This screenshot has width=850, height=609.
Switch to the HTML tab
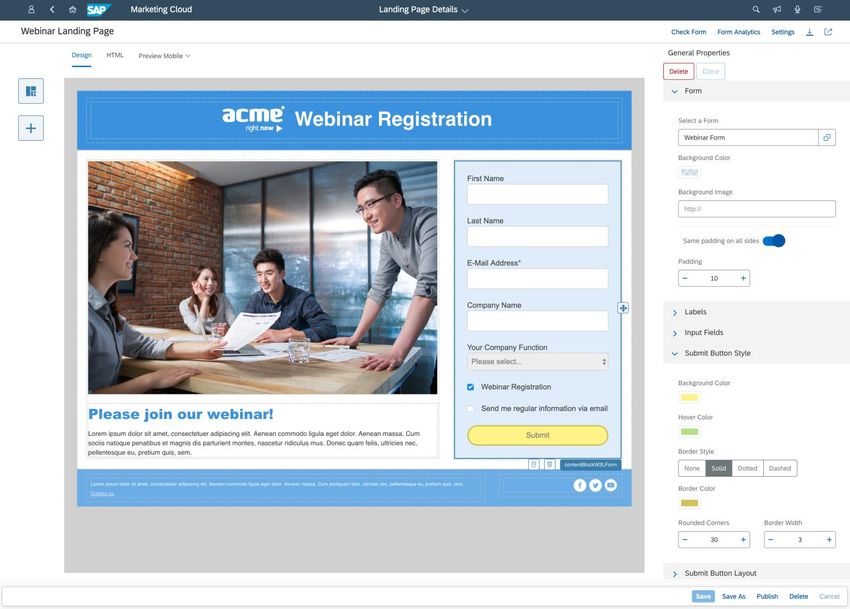[x=115, y=55]
